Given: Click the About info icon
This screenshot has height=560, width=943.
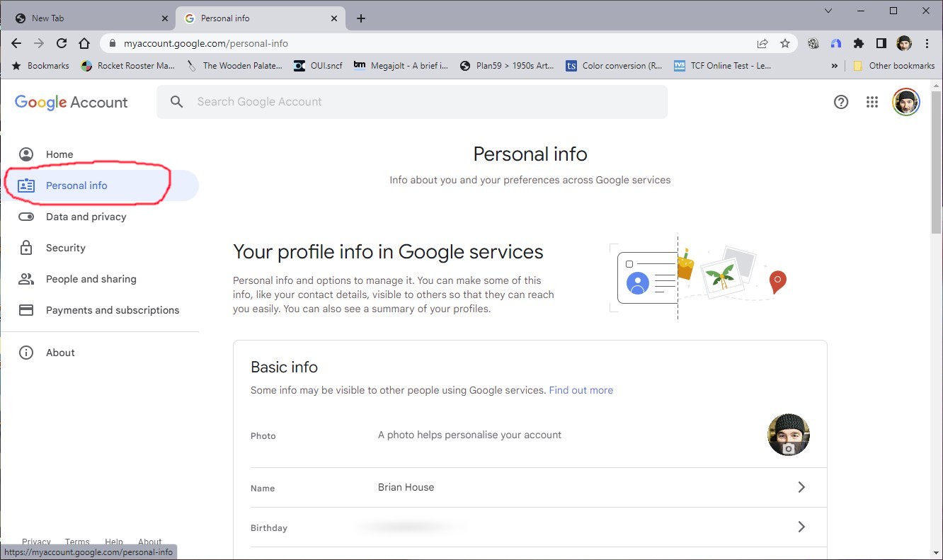Looking at the screenshot, I should tap(26, 353).
